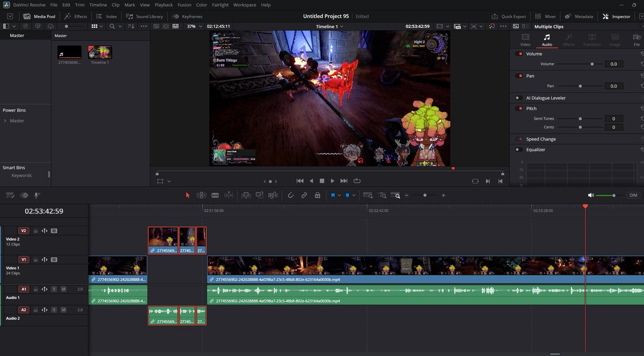Click Detail Zoom icon
The image size is (644, 356).
[382, 196]
